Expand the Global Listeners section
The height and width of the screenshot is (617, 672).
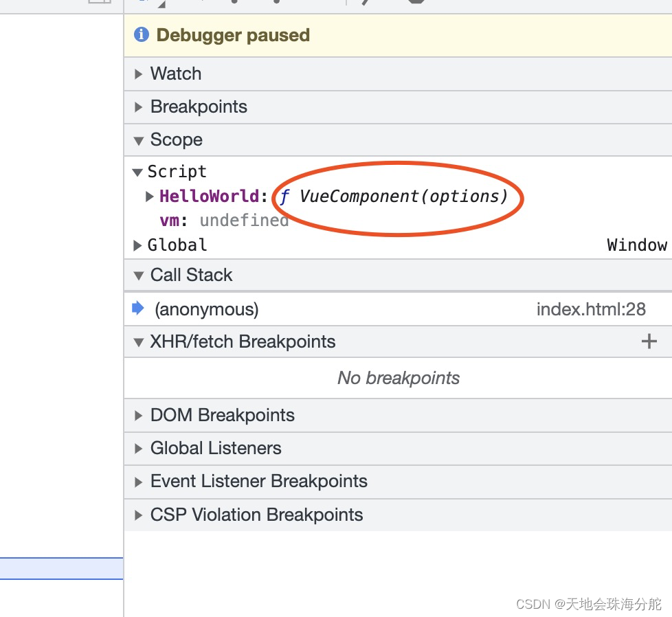(138, 449)
